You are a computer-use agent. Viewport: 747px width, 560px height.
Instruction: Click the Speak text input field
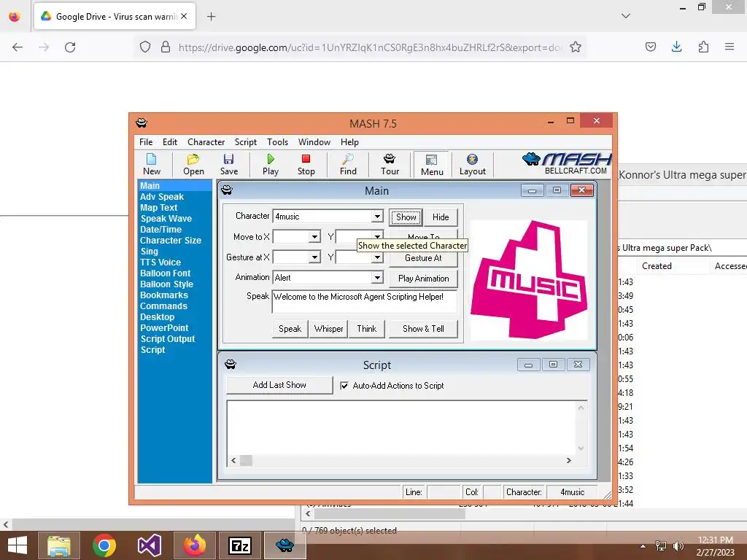365,301
